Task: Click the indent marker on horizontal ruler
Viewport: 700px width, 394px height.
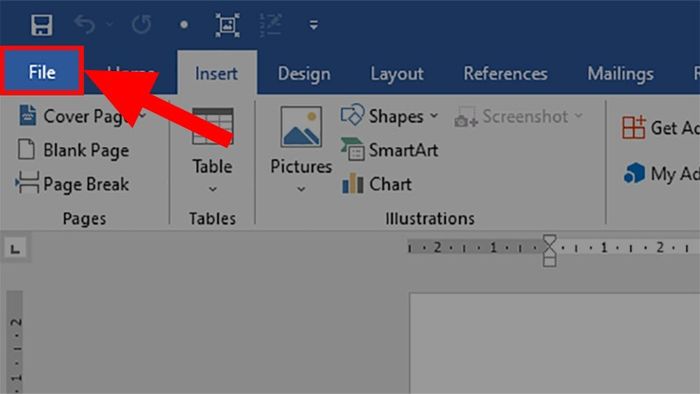Action: [550, 250]
